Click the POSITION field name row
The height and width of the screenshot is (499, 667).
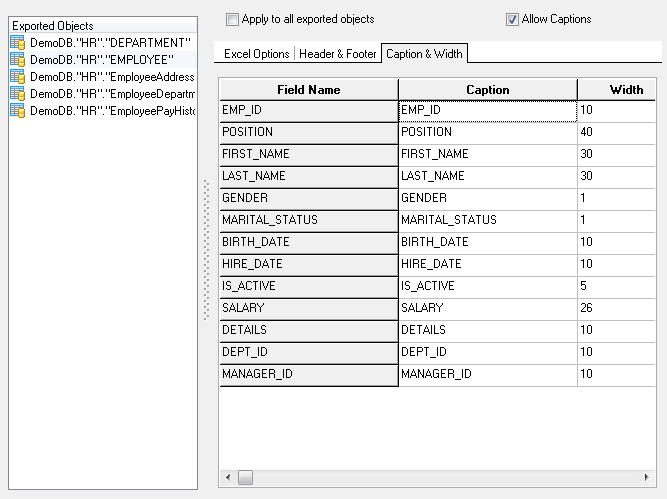coord(308,132)
